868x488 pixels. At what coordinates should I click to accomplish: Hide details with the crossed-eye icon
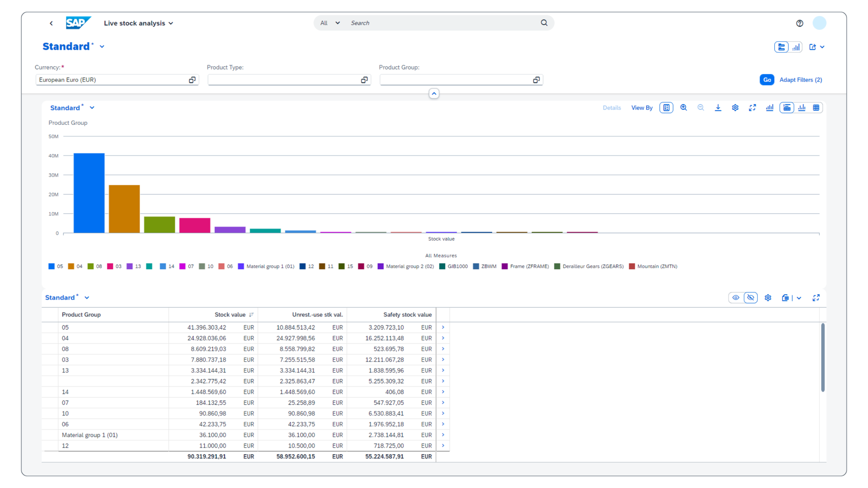pyautogui.click(x=751, y=298)
